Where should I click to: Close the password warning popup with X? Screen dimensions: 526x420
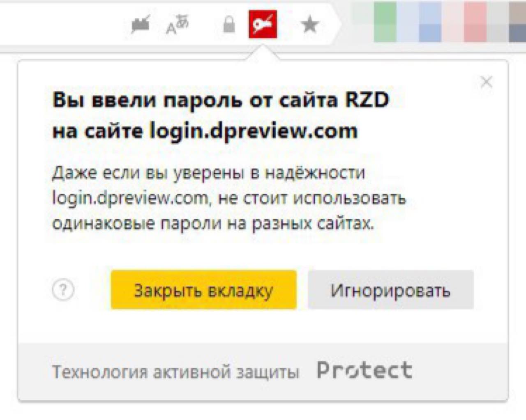tap(487, 82)
